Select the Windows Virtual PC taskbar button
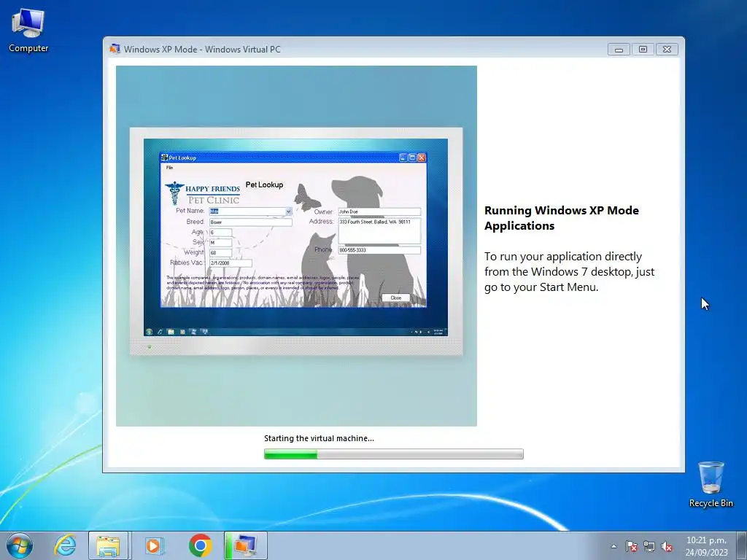Viewport: 747px width, 560px height. click(245, 545)
